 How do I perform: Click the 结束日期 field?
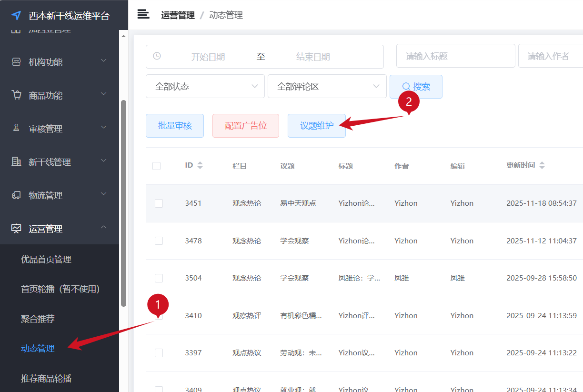click(313, 57)
